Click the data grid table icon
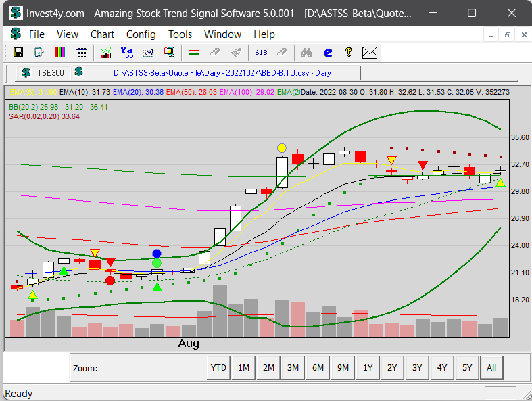This screenshot has height=401, width=532. [81, 52]
